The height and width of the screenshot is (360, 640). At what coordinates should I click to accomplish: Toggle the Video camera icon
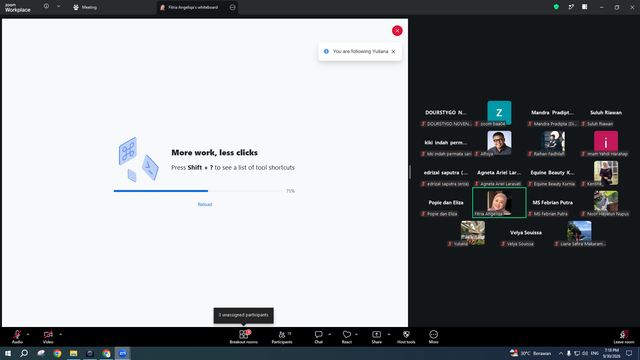pos(48,335)
